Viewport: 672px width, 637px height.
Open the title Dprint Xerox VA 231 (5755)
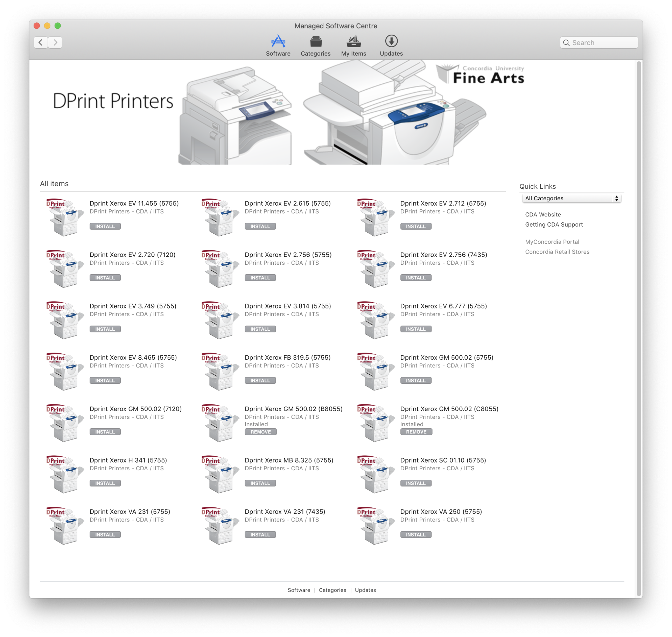coord(130,512)
